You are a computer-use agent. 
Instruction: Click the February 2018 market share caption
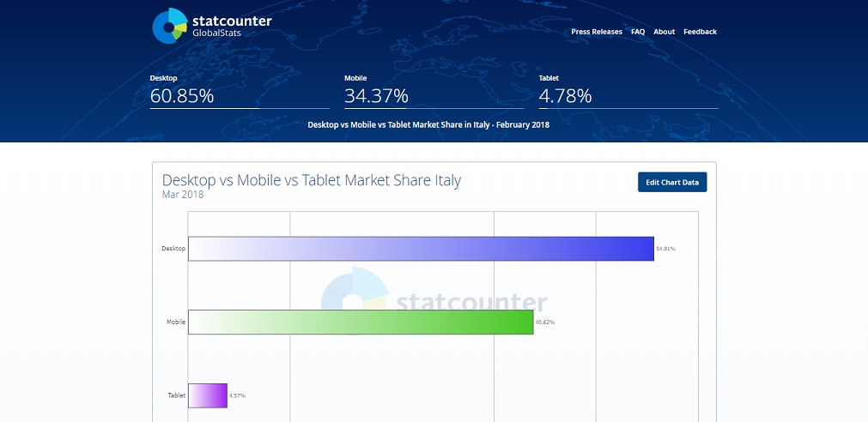(428, 125)
